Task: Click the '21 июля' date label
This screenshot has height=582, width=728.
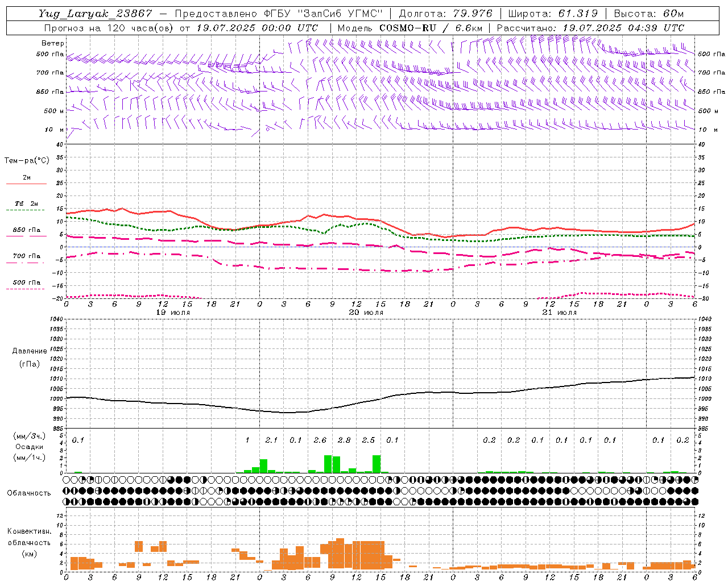Action: (559, 313)
